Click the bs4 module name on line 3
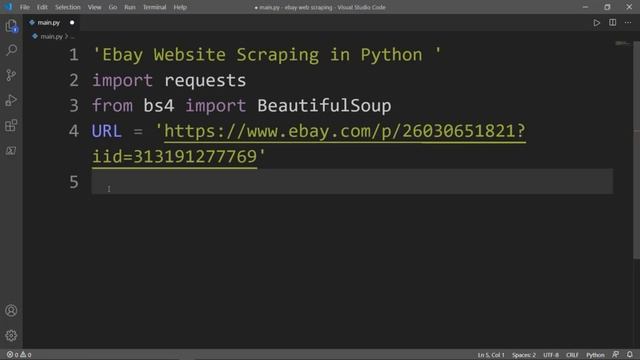640x360 pixels. click(x=159, y=106)
